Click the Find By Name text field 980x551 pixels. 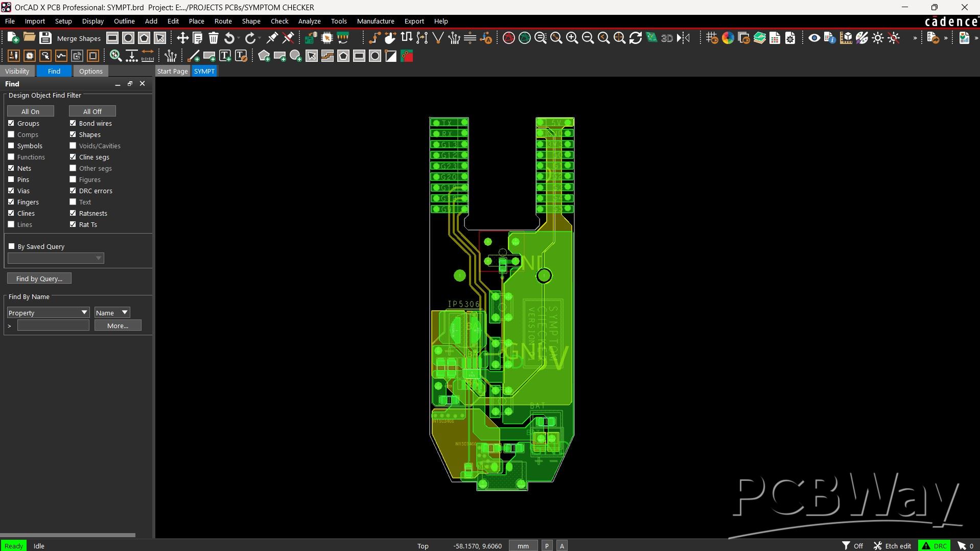(x=53, y=326)
